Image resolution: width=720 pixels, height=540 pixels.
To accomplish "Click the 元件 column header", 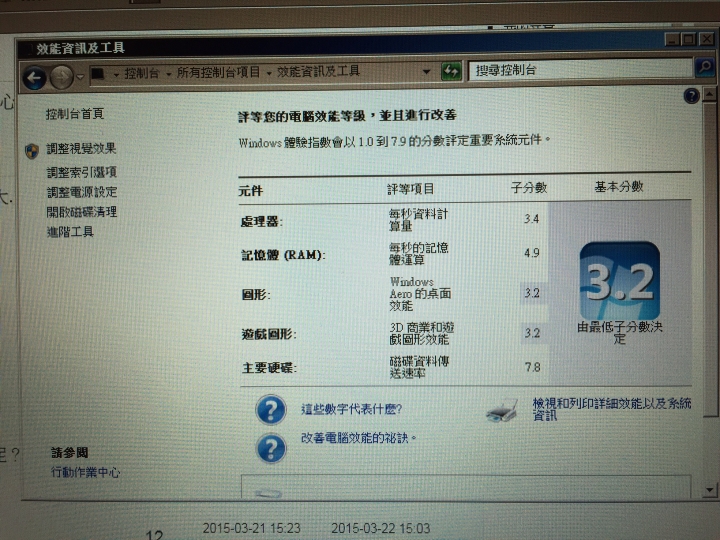I will click(x=251, y=191).
